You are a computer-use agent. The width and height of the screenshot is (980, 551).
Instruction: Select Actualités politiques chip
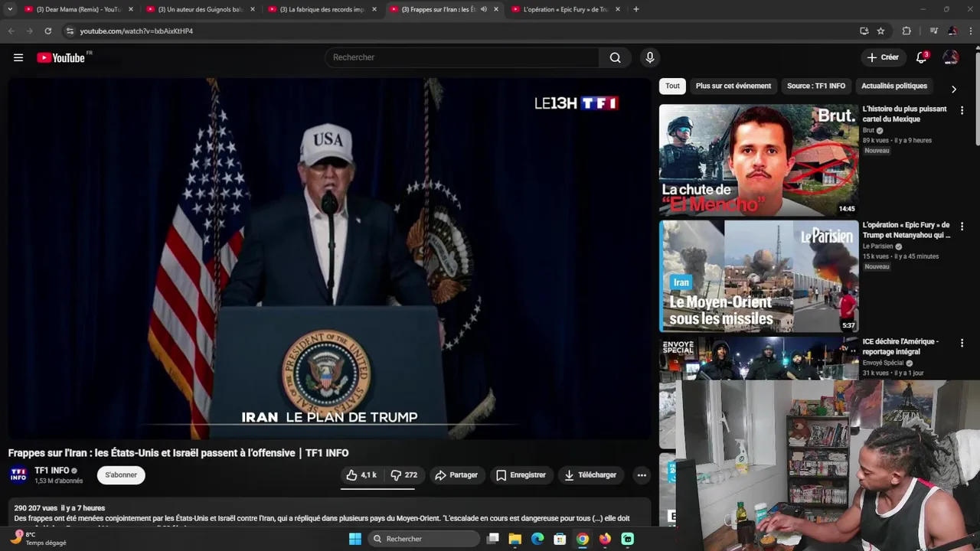894,86
